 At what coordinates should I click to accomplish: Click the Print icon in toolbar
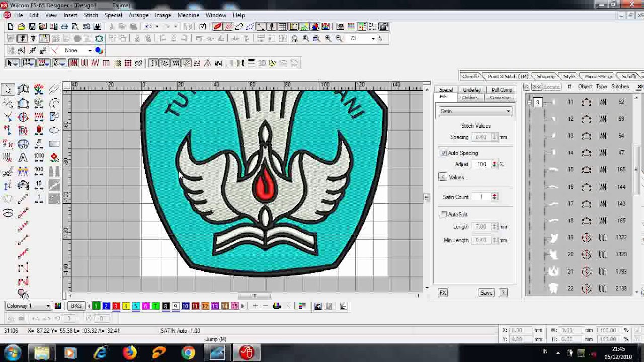click(64, 26)
